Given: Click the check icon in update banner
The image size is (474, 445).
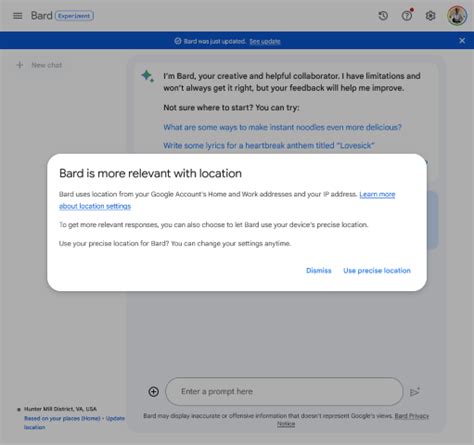Looking at the screenshot, I should click(178, 41).
